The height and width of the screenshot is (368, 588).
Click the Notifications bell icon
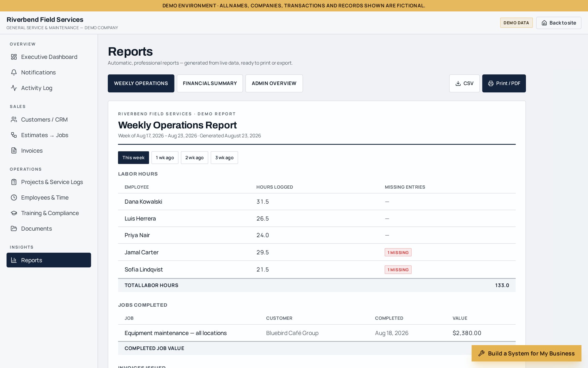[x=14, y=72]
